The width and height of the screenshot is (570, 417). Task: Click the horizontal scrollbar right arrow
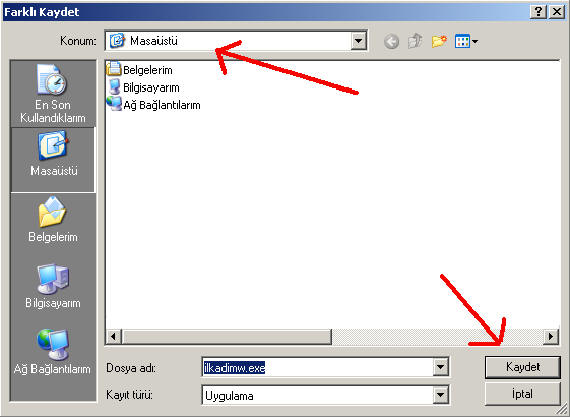pos(551,336)
